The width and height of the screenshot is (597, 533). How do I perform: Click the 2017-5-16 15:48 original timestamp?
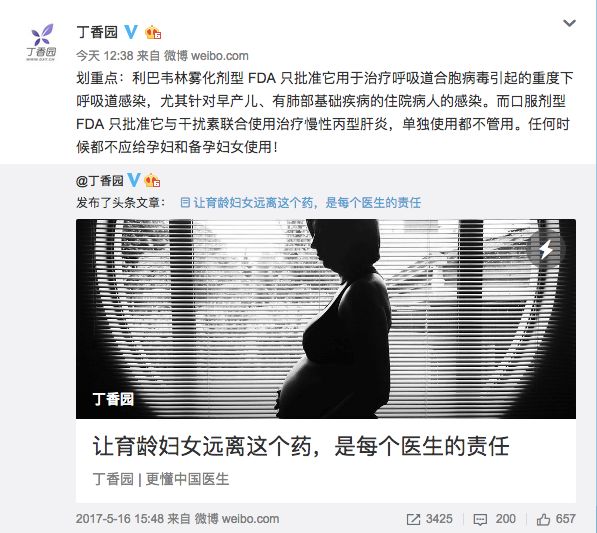(x=120, y=519)
